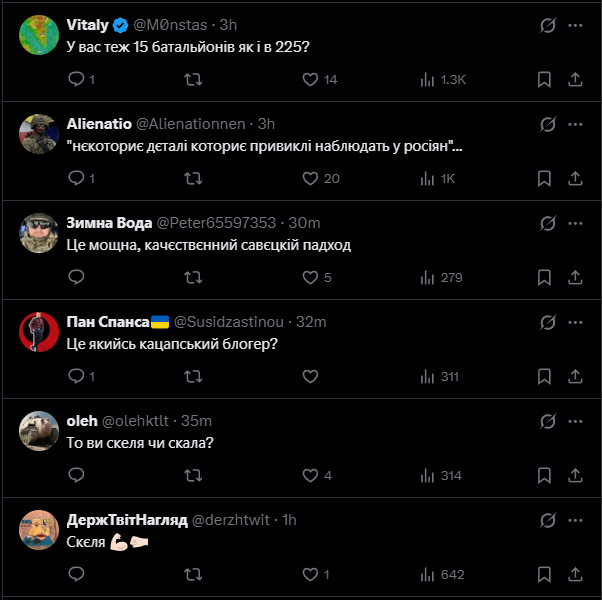Reply to Alienatio's tweet

77,178
